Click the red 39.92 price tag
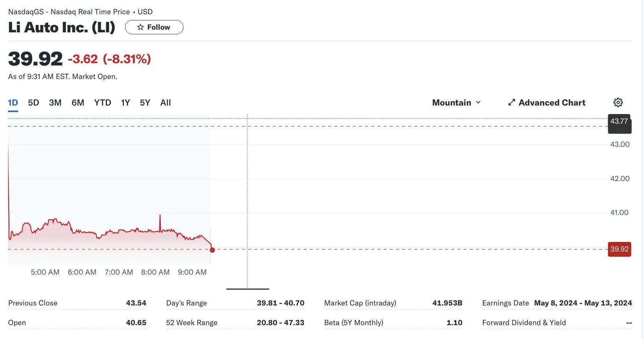 619,249
